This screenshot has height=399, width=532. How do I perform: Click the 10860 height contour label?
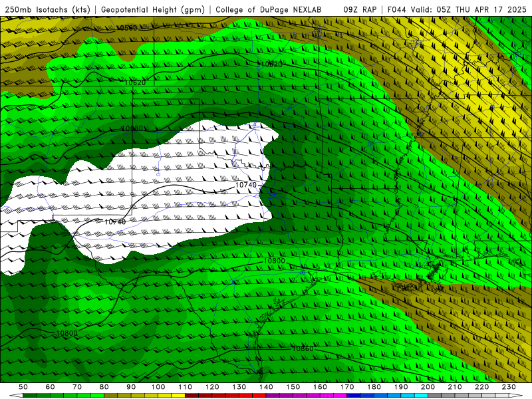(303, 348)
